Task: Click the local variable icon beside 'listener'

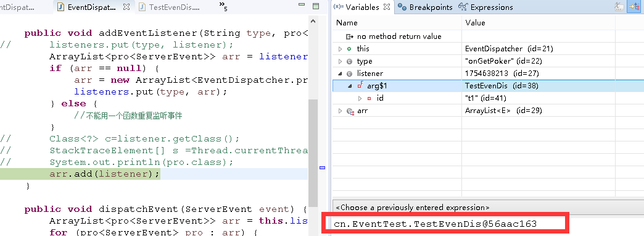Action: [350, 74]
